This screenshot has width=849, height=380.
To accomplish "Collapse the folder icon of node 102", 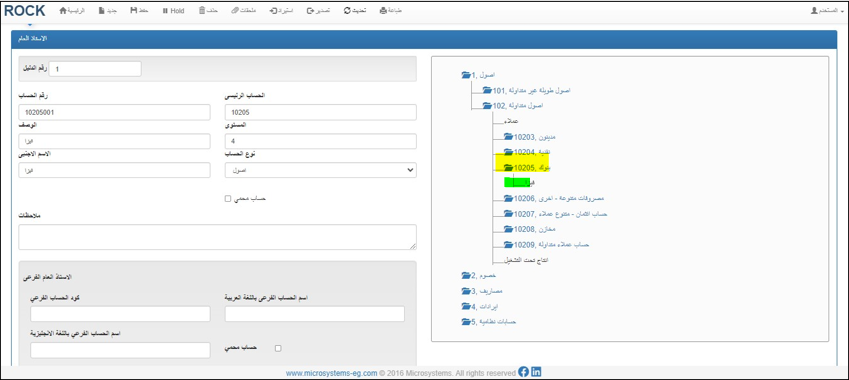I will pos(487,106).
